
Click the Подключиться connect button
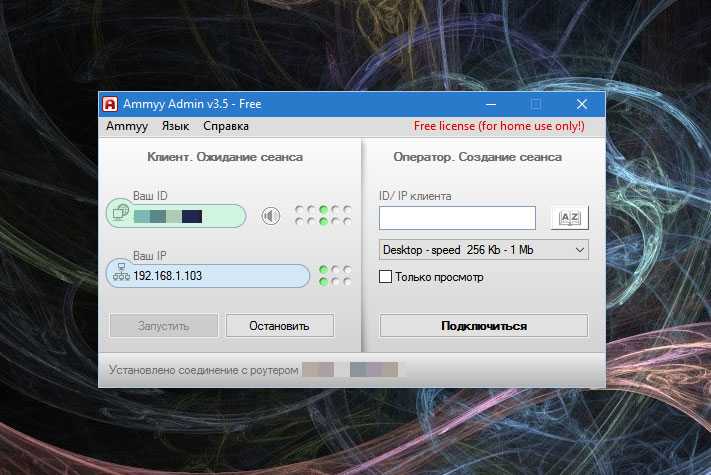coord(484,326)
